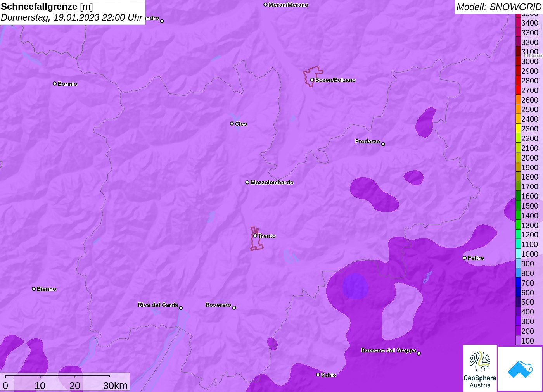This screenshot has width=543, height=392.
Task: Click legend value 800
Action: 527,273
